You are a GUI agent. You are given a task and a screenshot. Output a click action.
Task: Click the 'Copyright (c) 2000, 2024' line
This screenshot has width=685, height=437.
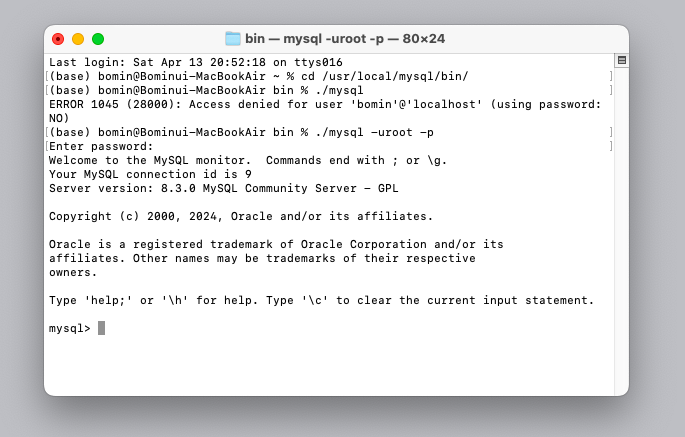241,216
